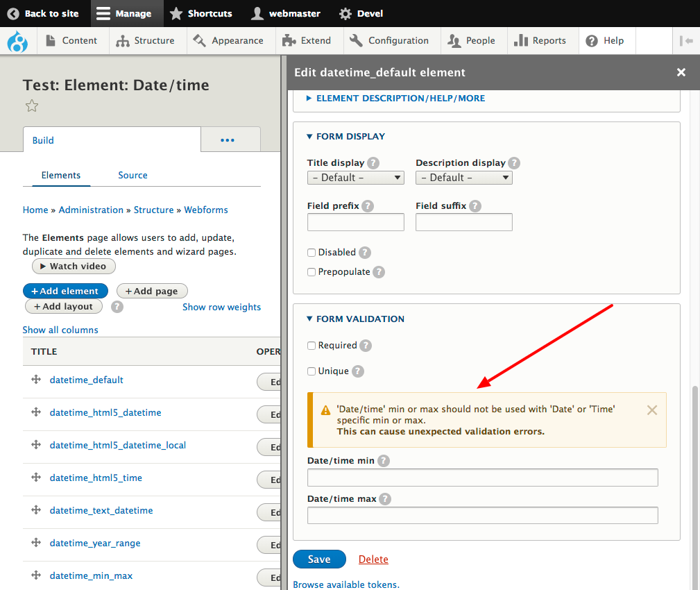The image size is (700, 590).
Task: Enable the Required checkbox
Action: 311,346
